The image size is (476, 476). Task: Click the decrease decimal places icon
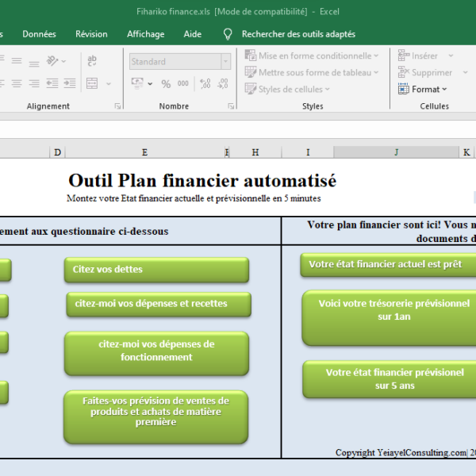[x=223, y=83]
